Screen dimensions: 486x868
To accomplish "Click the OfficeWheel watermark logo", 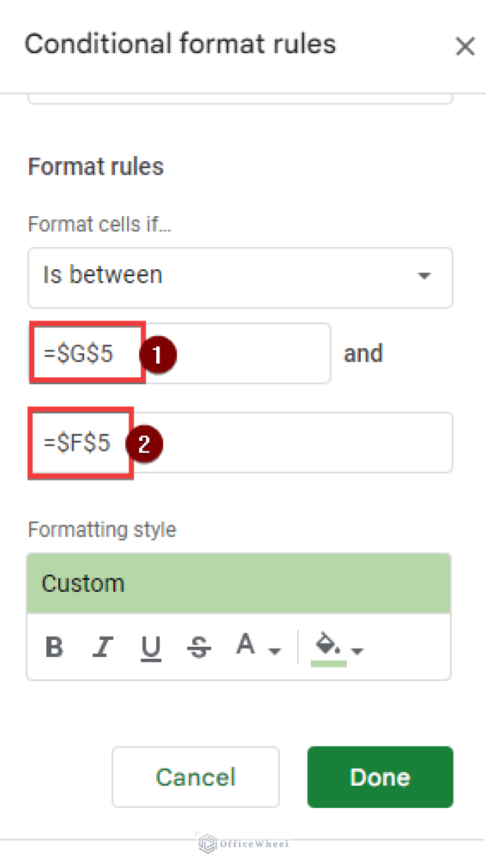I will pos(244,843).
